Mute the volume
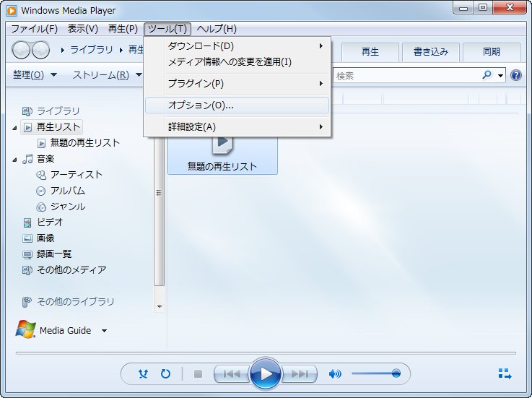 [x=335, y=374]
